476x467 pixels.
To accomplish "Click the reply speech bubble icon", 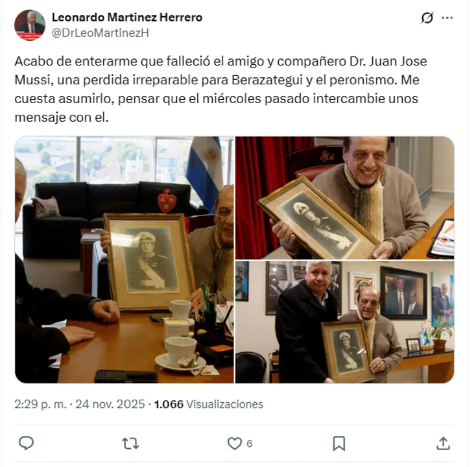I will click(x=26, y=443).
